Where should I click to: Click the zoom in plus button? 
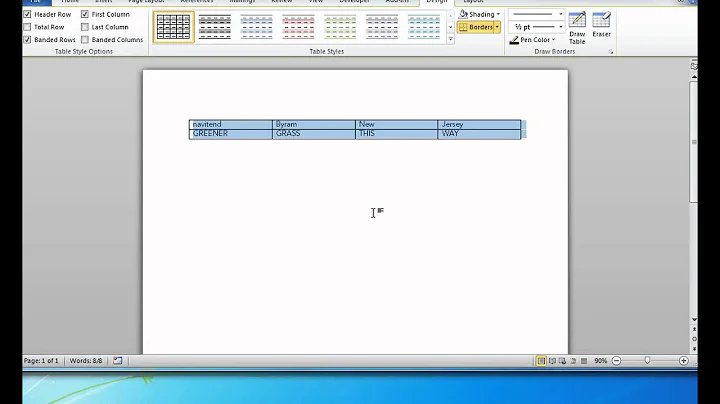tap(684, 361)
